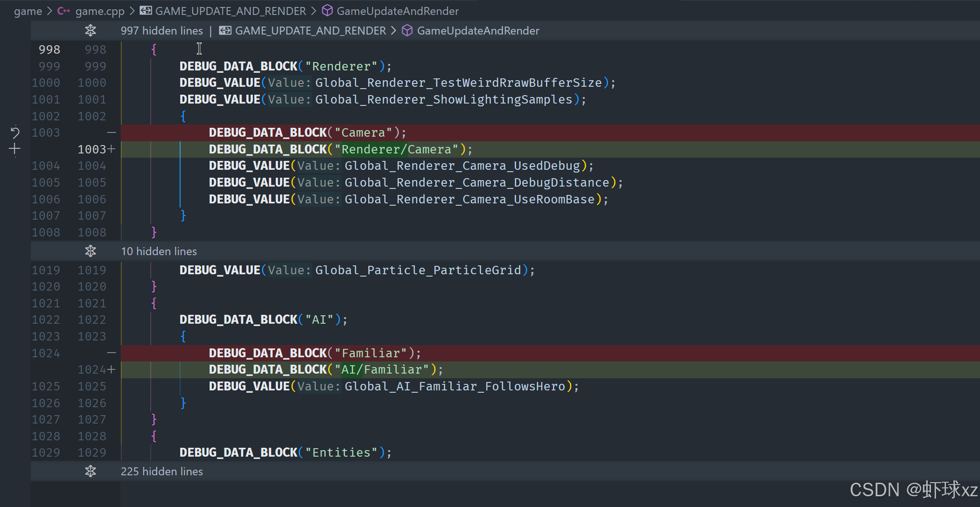
Task: Jump to GameUpdateAndRender in the hidden lines bar
Action: click(x=478, y=31)
